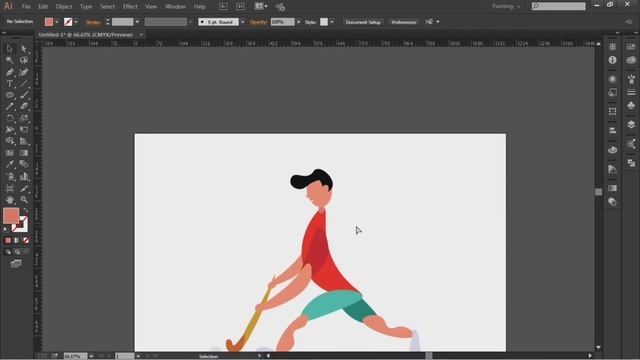
Task: Enable Draw Normal mode
Action: [x=8, y=252]
